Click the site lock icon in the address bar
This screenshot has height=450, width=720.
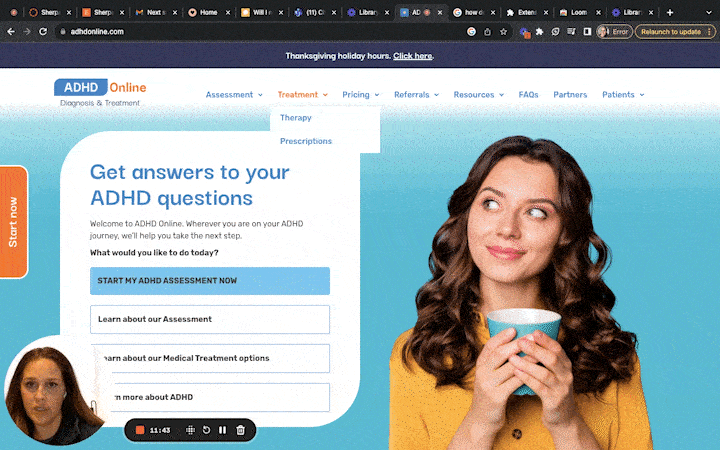(x=63, y=32)
